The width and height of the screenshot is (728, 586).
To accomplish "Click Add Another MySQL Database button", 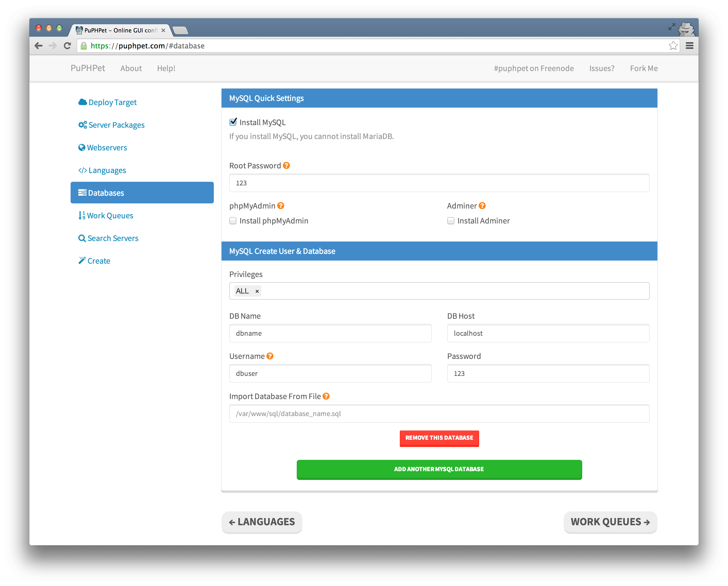I will click(x=439, y=469).
